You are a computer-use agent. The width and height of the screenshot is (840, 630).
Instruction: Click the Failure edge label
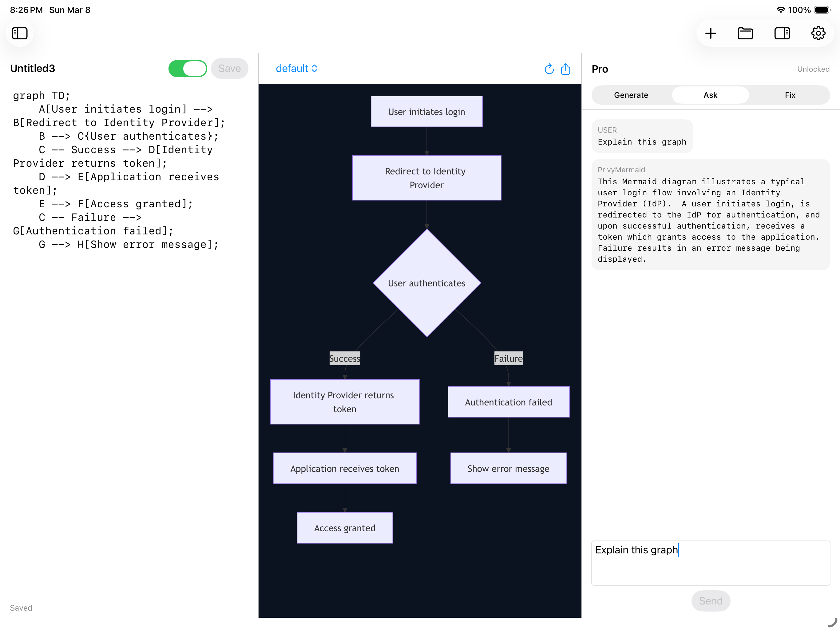tap(508, 358)
